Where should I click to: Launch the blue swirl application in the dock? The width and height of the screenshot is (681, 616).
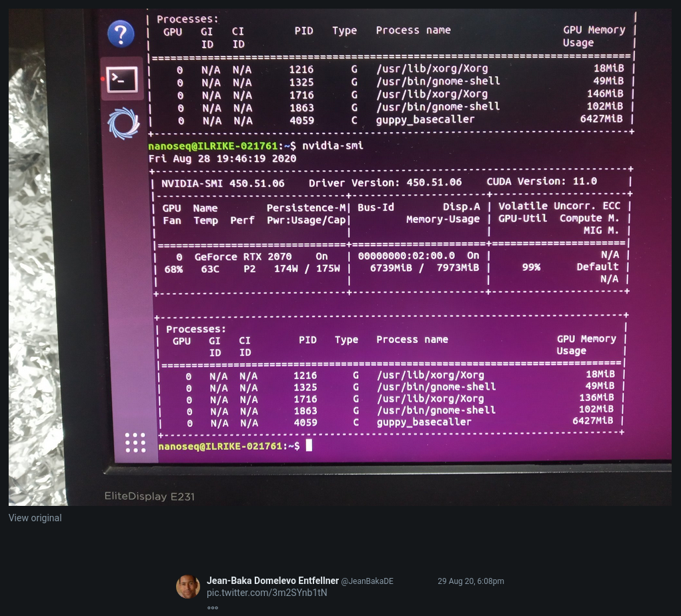(x=123, y=123)
